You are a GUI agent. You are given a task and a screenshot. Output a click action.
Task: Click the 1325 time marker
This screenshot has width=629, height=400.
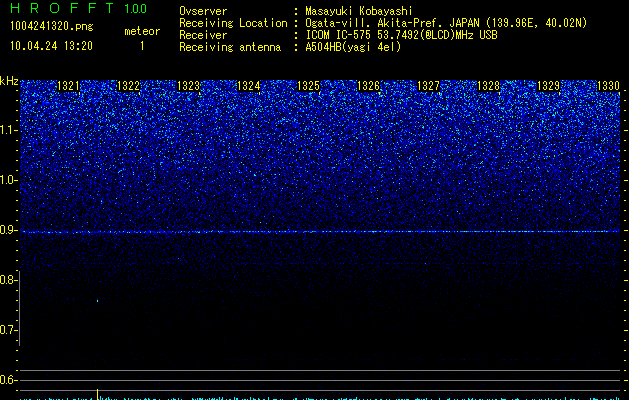coord(308,86)
